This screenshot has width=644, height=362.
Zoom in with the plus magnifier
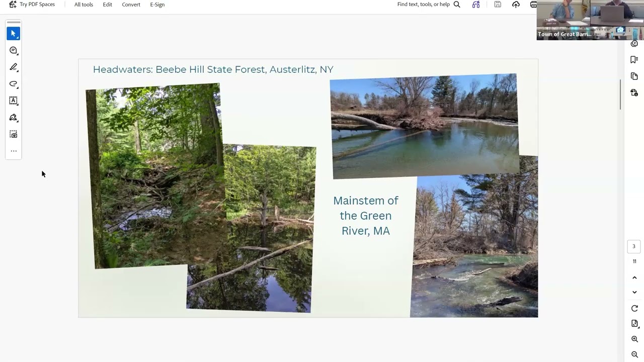(x=634, y=339)
